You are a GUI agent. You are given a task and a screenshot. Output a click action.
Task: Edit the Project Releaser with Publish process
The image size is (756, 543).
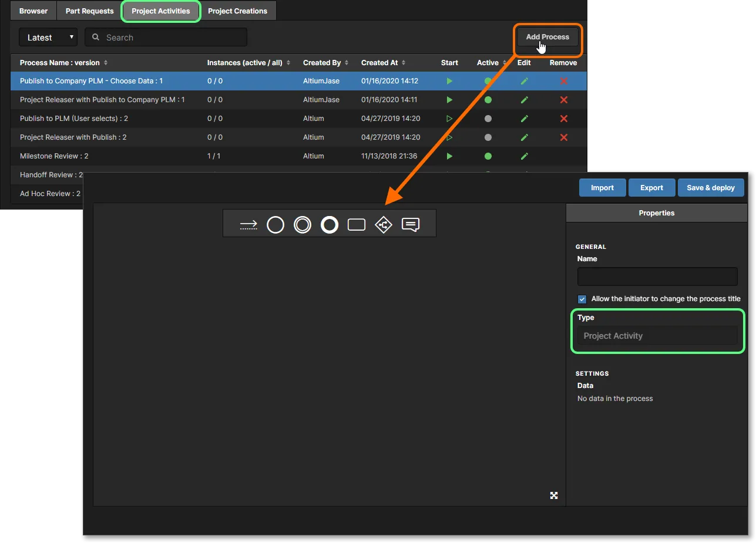tap(525, 137)
